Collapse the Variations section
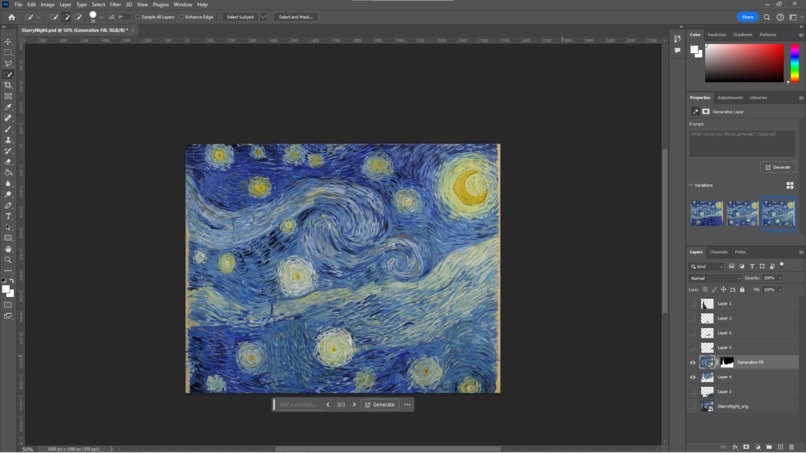The image size is (806, 453). tap(690, 185)
